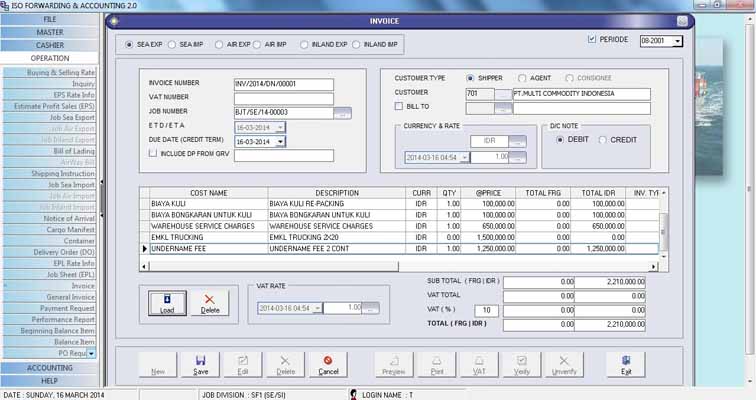The width and height of the screenshot is (756, 400).
Task: Click the Preview icon button
Action: [394, 364]
